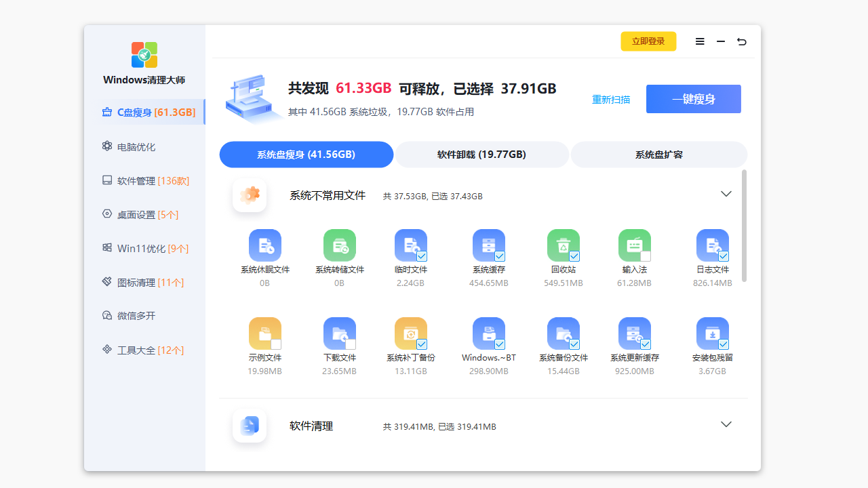Screen dimensions: 868x488
Task: Open the hamburger menu
Action: pos(700,41)
